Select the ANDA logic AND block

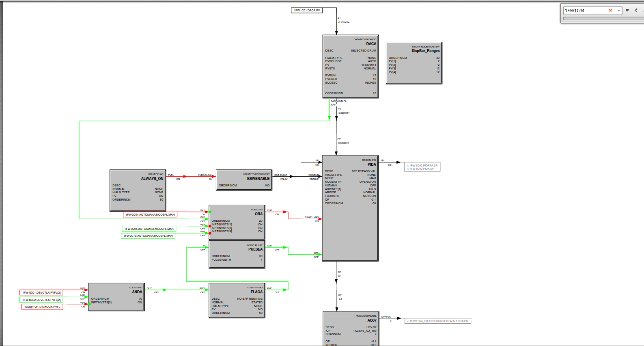click(116, 297)
